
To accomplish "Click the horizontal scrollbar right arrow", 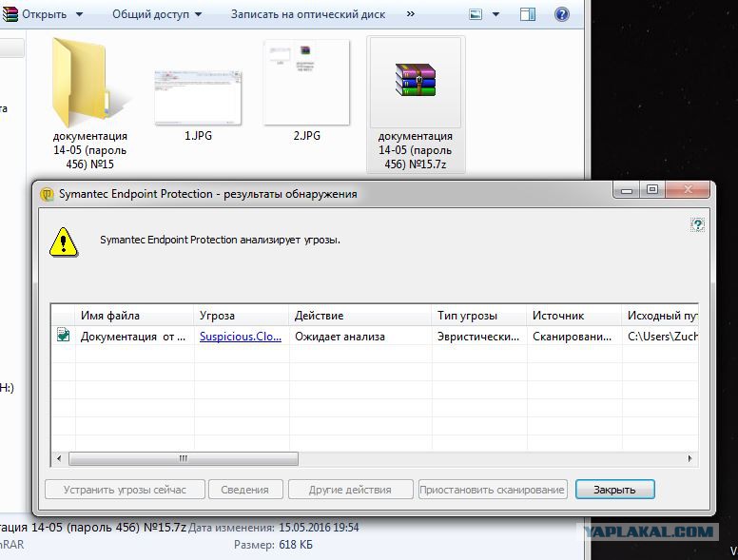I will pos(690,458).
